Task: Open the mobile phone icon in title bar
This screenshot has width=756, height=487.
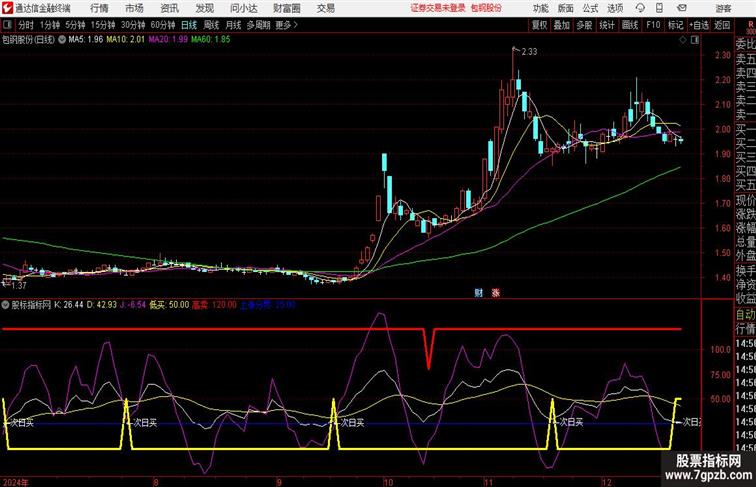Action: [659, 8]
